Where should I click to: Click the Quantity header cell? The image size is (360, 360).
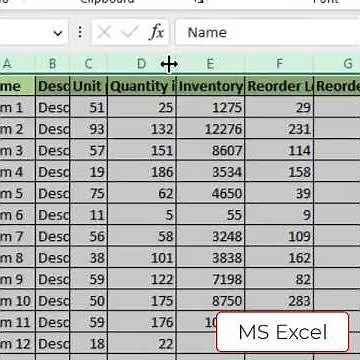[142, 86]
